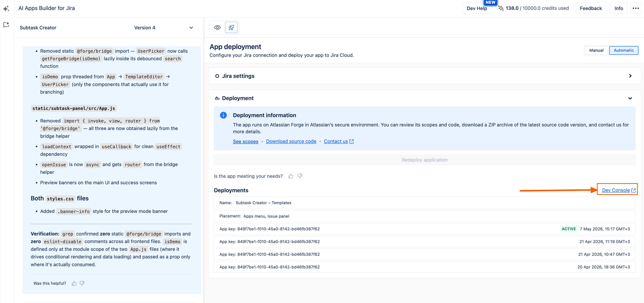Switch deployment mode to Automatic
Image resolution: width=644 pixels, height=303 pixels.
tap(624, 50)
